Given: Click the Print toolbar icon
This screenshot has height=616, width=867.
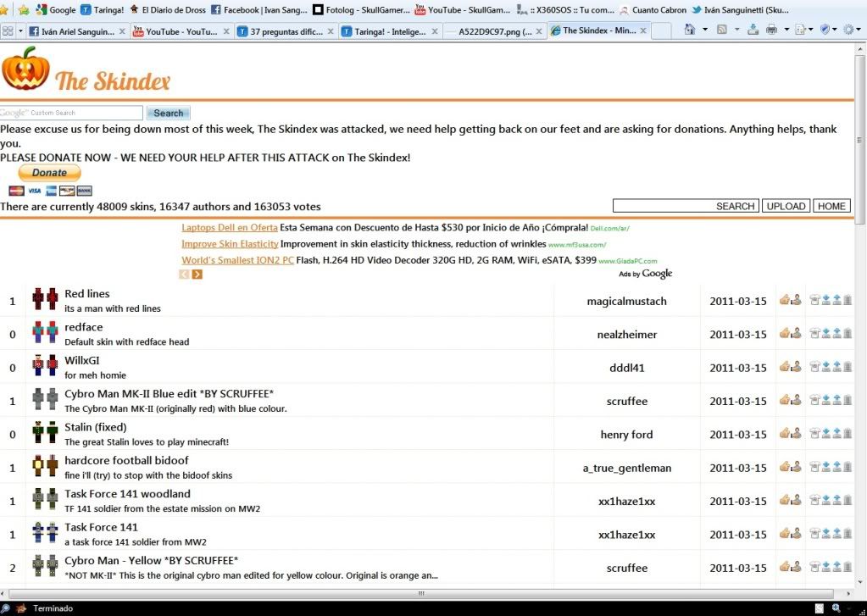Looking at the screenshot, I should (x=771, y=30).
